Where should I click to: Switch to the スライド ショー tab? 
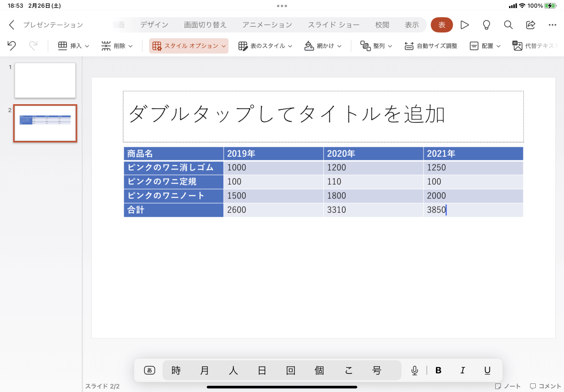(334, 24)
